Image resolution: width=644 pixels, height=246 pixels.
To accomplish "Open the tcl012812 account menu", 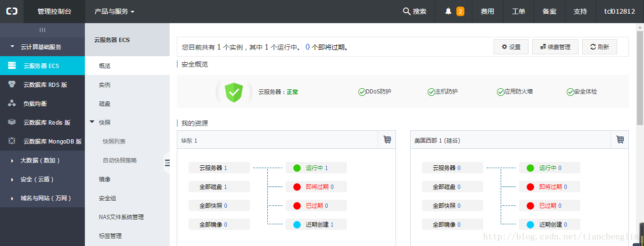I will pos(619,11).
